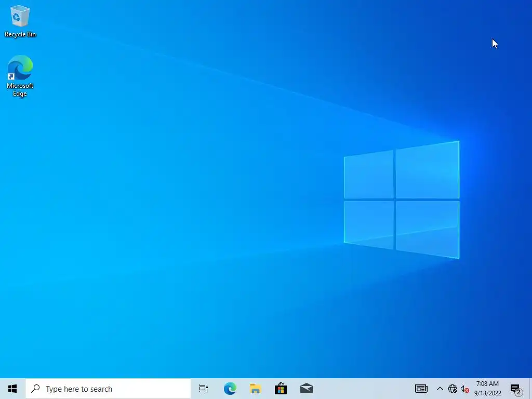Launch Microsoft Edge from the taskbar
This screenshot has width=532, height=399.
coord(230,389)
